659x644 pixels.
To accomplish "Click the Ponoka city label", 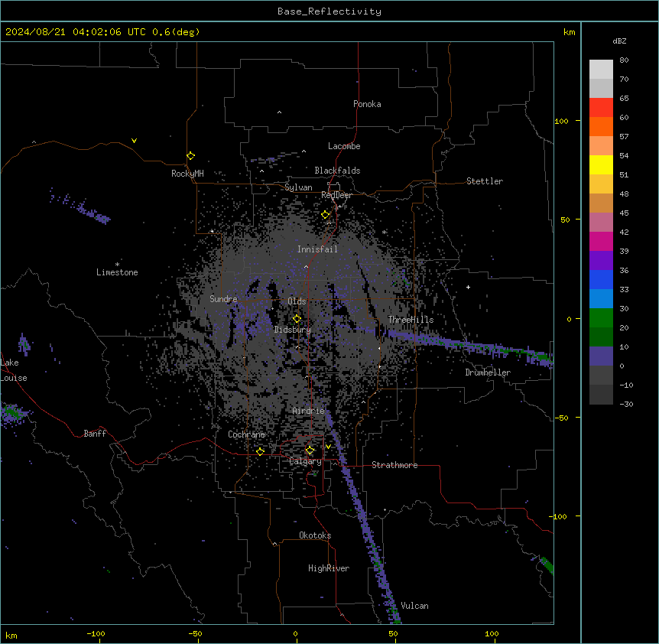I will [367, 104].
